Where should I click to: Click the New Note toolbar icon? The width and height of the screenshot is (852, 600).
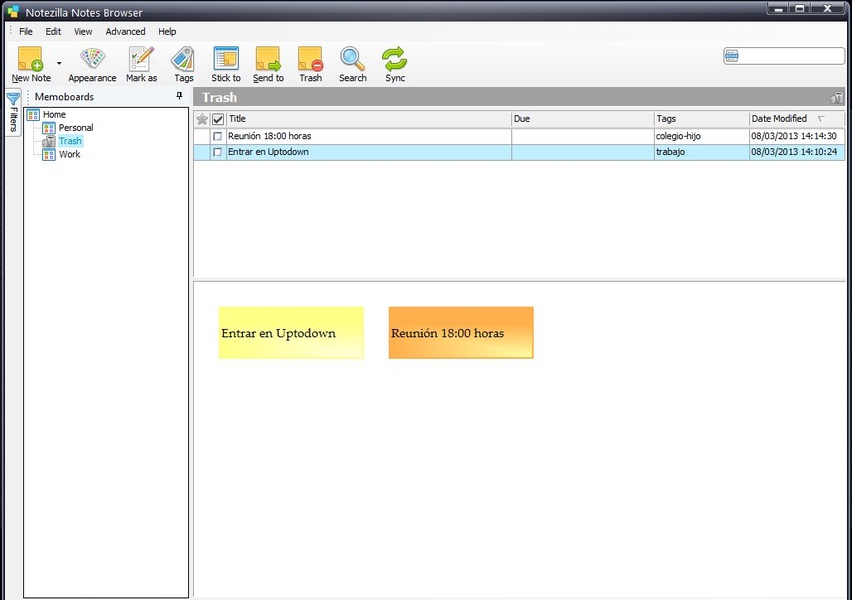30,59
